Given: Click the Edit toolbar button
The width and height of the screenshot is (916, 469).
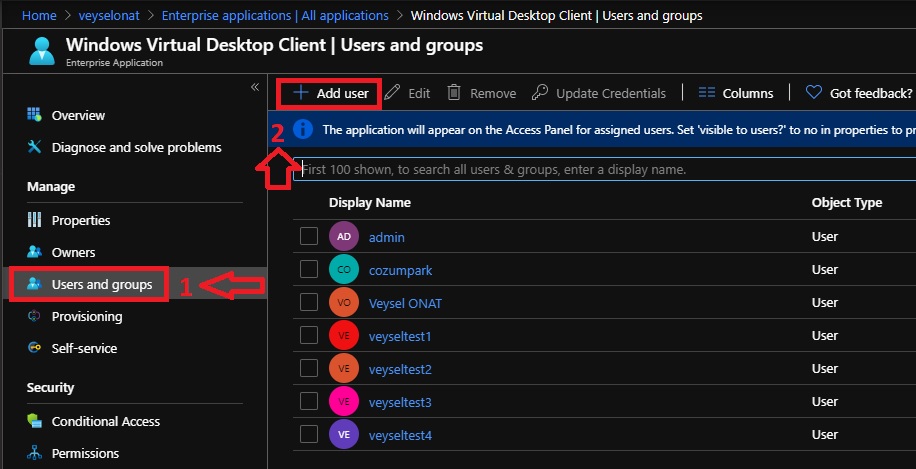Looking at the screenshot, I should (x=407, y=93).
